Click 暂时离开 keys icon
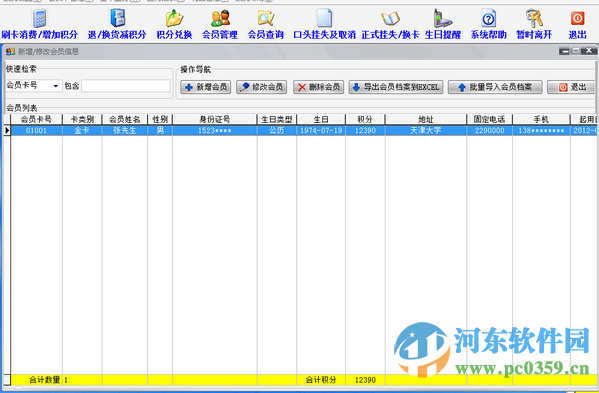 [x=534, y=18]
